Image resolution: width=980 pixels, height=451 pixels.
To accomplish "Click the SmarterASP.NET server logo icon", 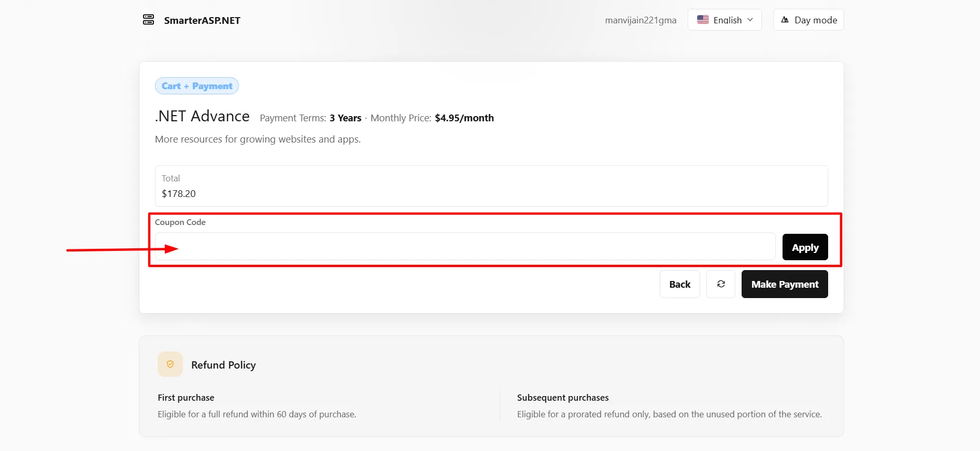I will 148,20.
